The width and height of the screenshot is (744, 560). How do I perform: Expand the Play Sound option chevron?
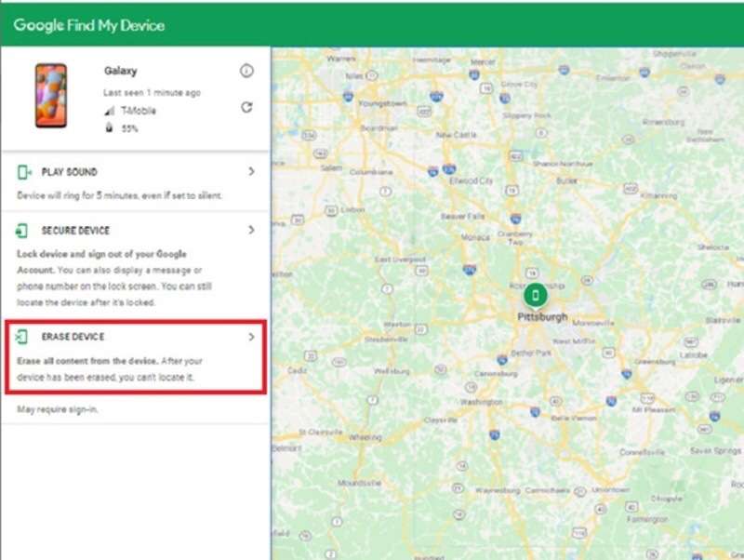(x=251, y=171)
